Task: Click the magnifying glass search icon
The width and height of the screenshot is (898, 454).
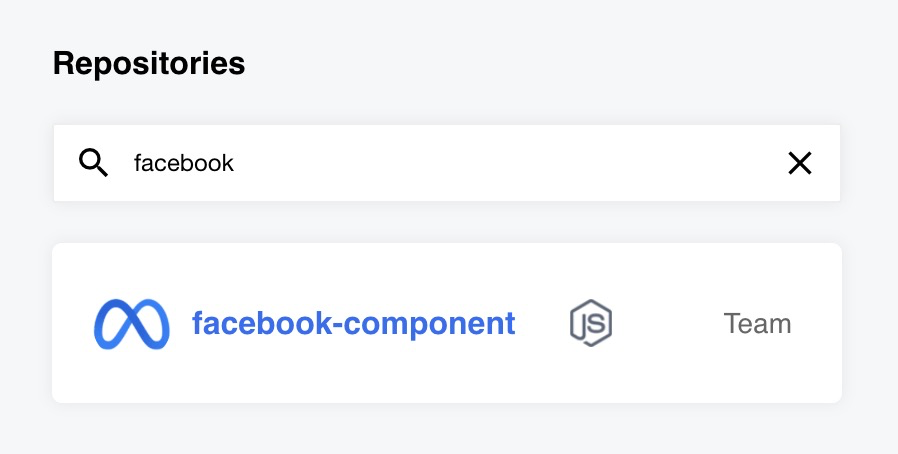Action: coord(93,163)
